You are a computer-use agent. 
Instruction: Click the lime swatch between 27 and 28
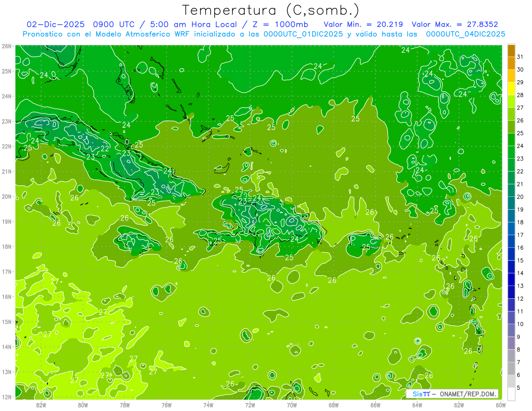pos(511,102)
